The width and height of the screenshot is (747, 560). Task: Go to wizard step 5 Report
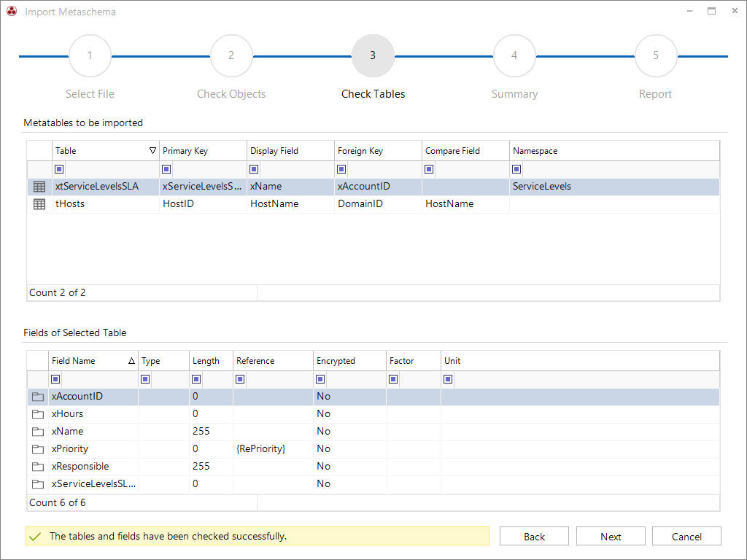point(656,55)
